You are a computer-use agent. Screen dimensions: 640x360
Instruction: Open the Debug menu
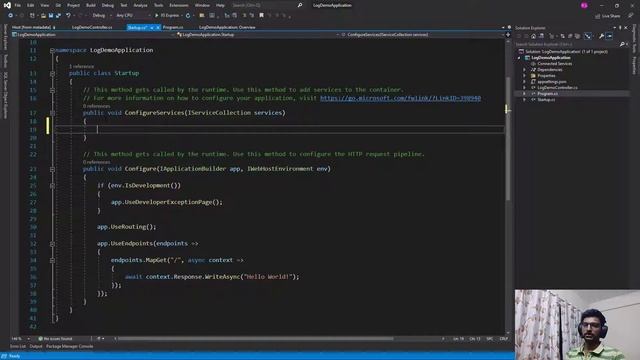pos(108,5)
